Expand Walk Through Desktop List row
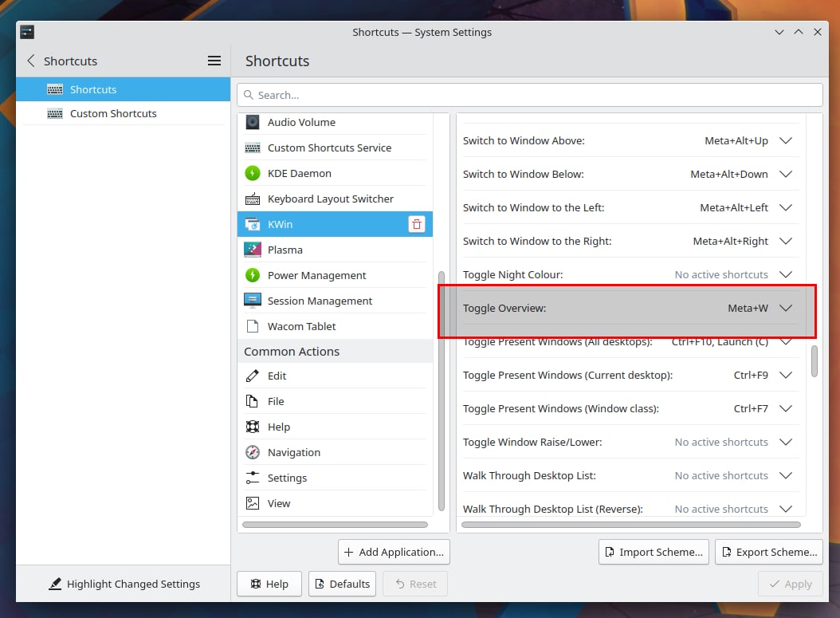The height and width of the screenshot is (618, 840). [x=785, y=475]
